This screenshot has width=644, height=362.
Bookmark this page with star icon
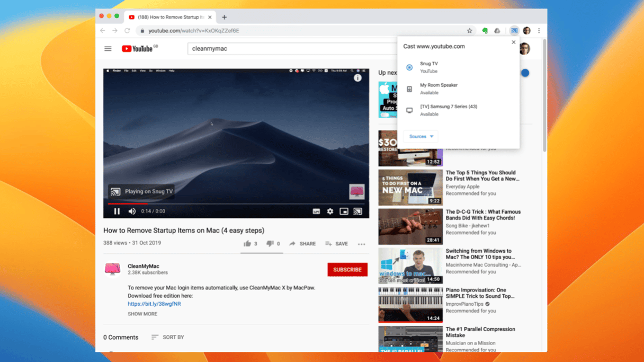click(x=469, y=31)
